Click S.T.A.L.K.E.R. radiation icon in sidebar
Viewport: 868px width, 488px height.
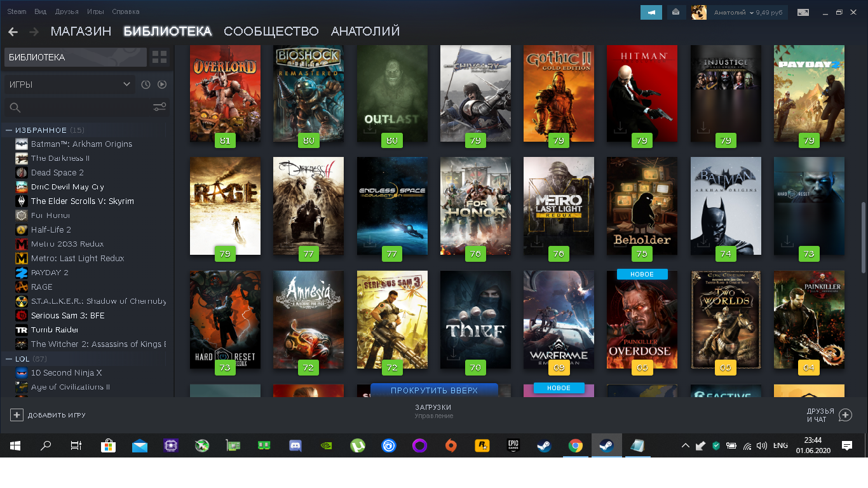click(22, 301)
